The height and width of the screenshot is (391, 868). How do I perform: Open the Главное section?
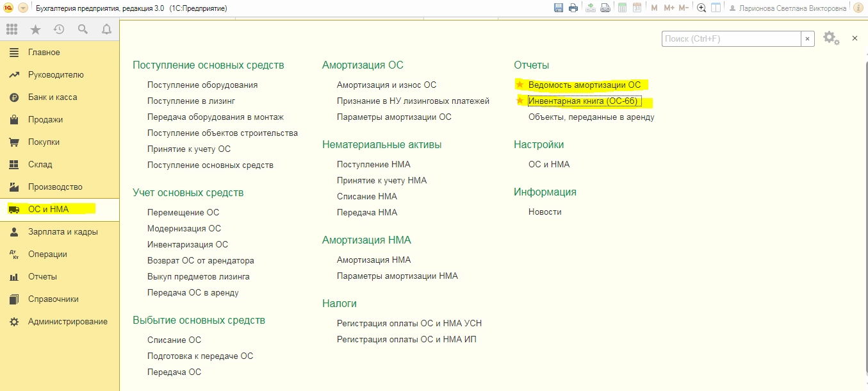point(60,52)
